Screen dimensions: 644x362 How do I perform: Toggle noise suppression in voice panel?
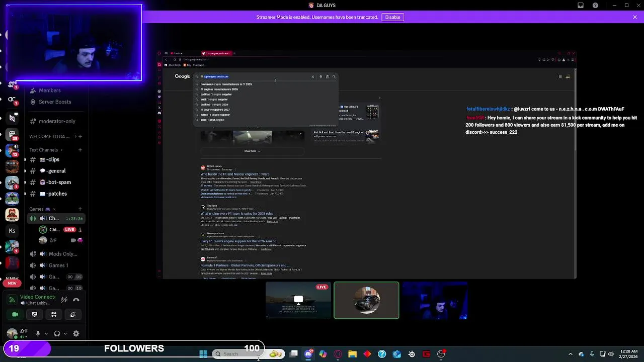pyautogui.click(x=64, y=300)
